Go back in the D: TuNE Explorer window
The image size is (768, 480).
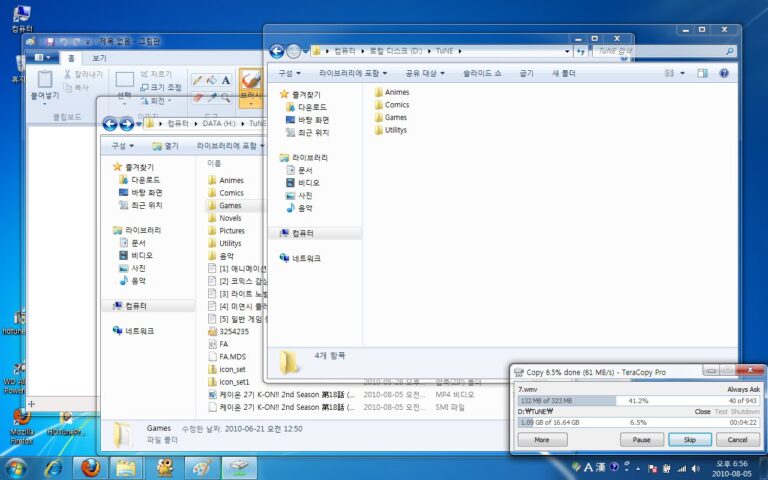(277, 51)
